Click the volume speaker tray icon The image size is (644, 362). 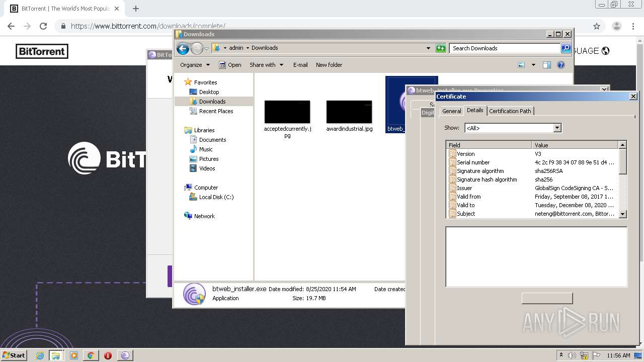572,355
